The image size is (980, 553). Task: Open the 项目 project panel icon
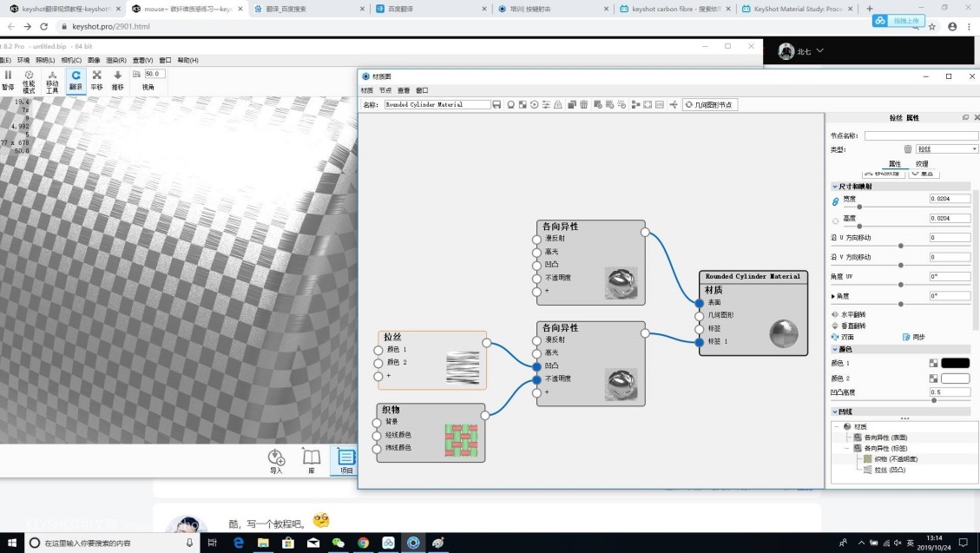pyautogui.click(x=345, y=461)
